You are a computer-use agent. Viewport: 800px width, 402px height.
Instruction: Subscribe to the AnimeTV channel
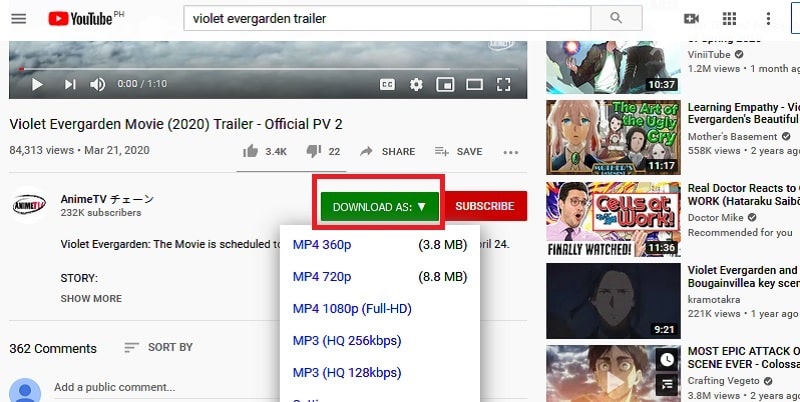click(x=486, y=206)
